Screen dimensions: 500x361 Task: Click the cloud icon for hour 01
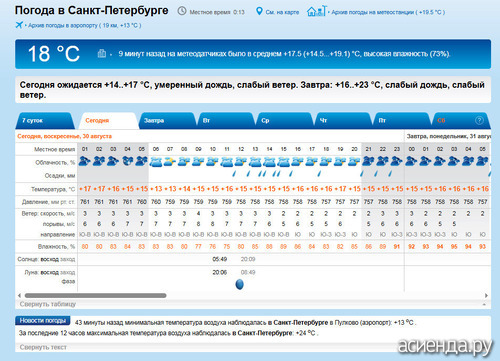(85, 162)
